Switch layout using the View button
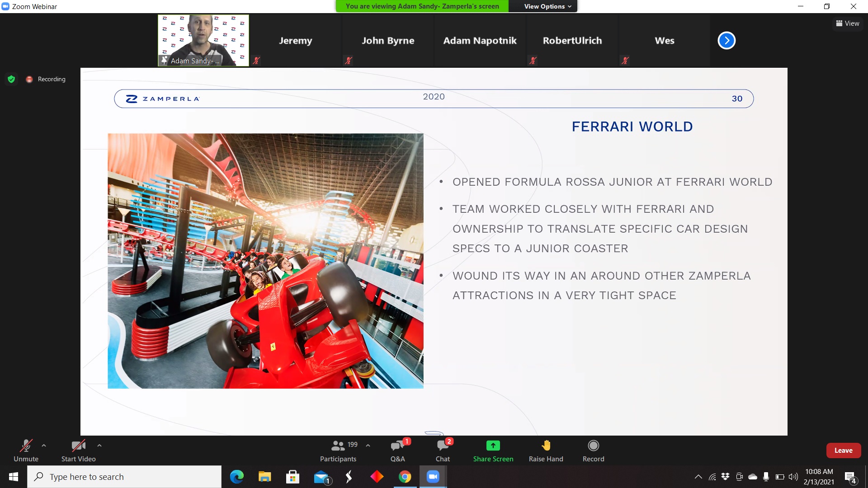 (848, 23)
